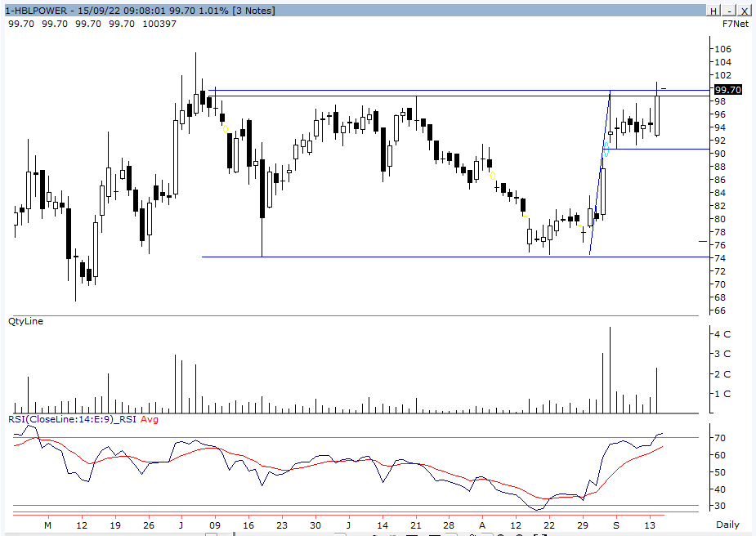Click the 82 price axis label
The image size is (756, 536).
tap(720, 206)
